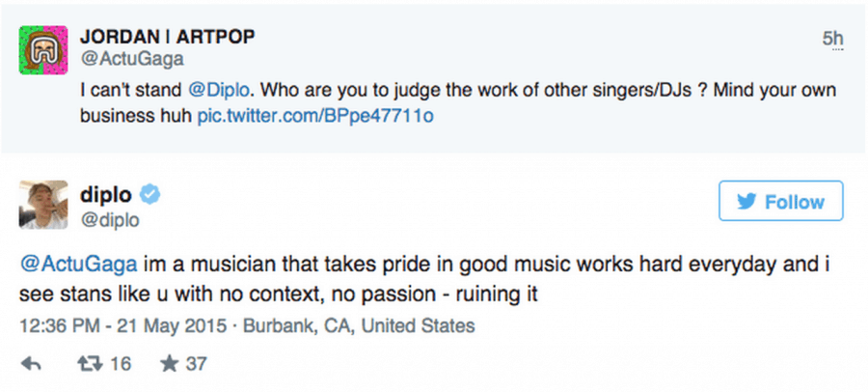868x392 pixels.
Task: Follow the diplo account
Action: (780, 202)
